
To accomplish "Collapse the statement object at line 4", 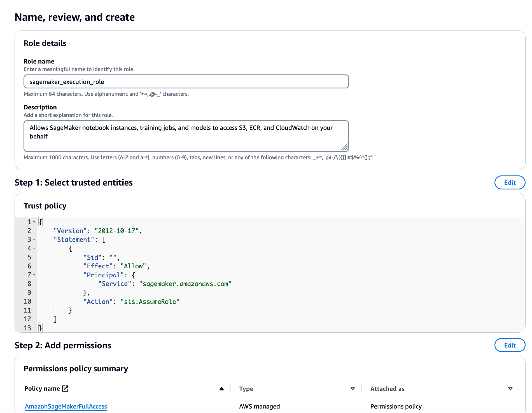I will coord(34,248).
